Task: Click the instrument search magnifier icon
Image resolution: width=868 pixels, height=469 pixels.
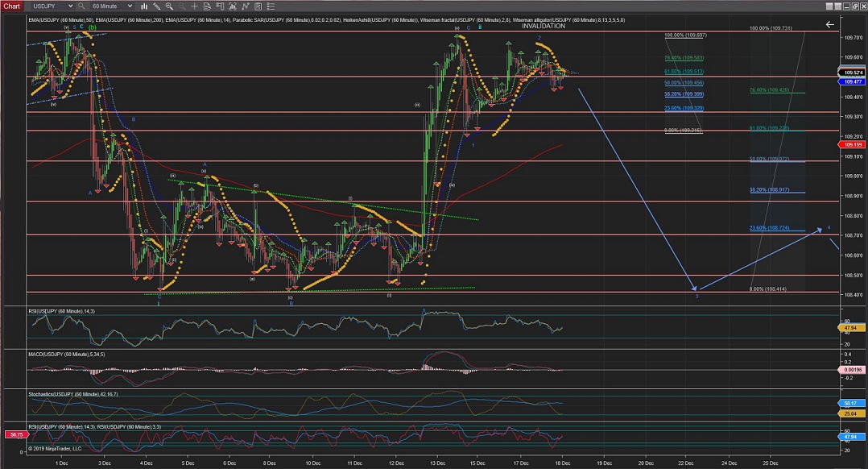Action: pos(81,6)
